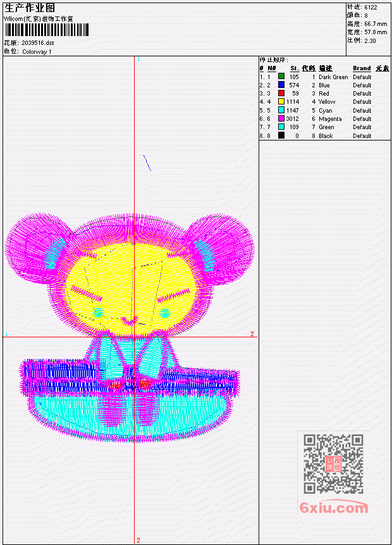Click stitch count 1147 in Cyan row
392x545 pixels.
(293, 111)
